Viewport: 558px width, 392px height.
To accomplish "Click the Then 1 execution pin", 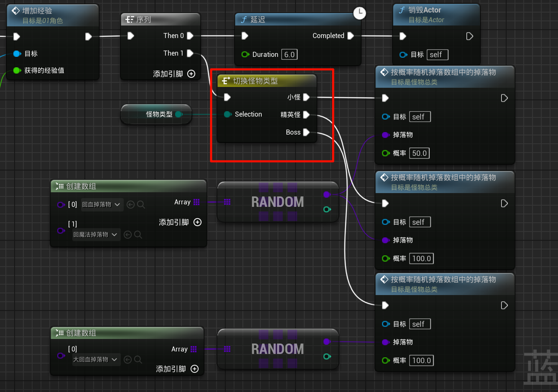I will click(x=190, y=53).
